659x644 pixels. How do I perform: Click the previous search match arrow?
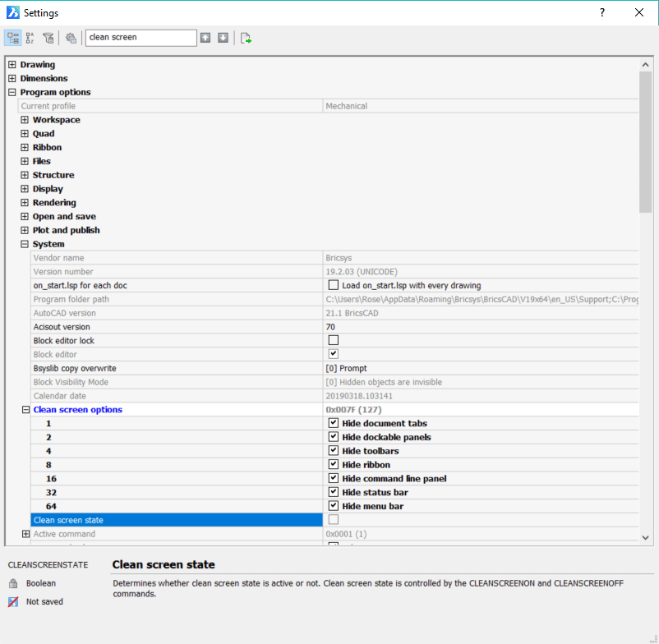pos(205,37)
